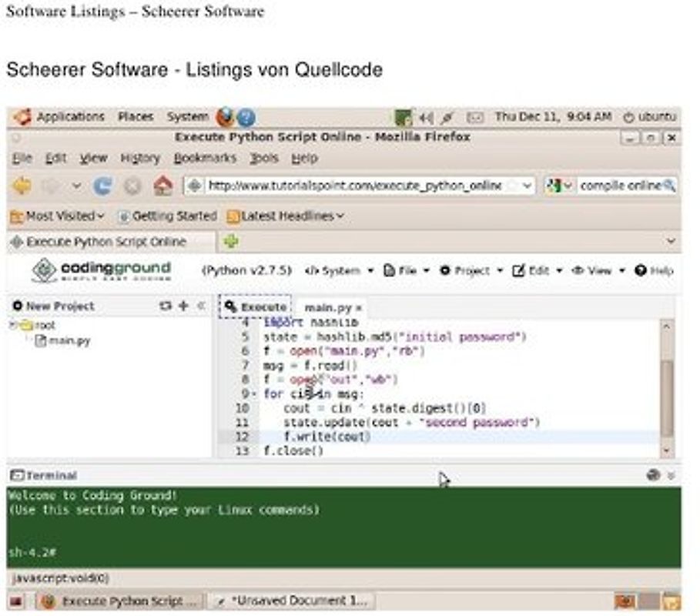Open Getting Started from bookmarks toolbar
This screenshot has height=616, width=700.
coord(173,216)
